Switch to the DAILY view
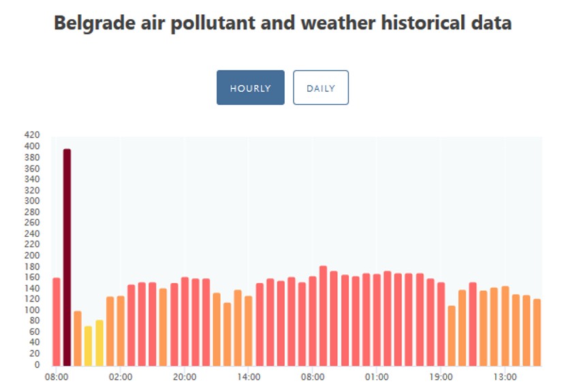This screenshot has height=392, width=579. click(x=320, y=88)
